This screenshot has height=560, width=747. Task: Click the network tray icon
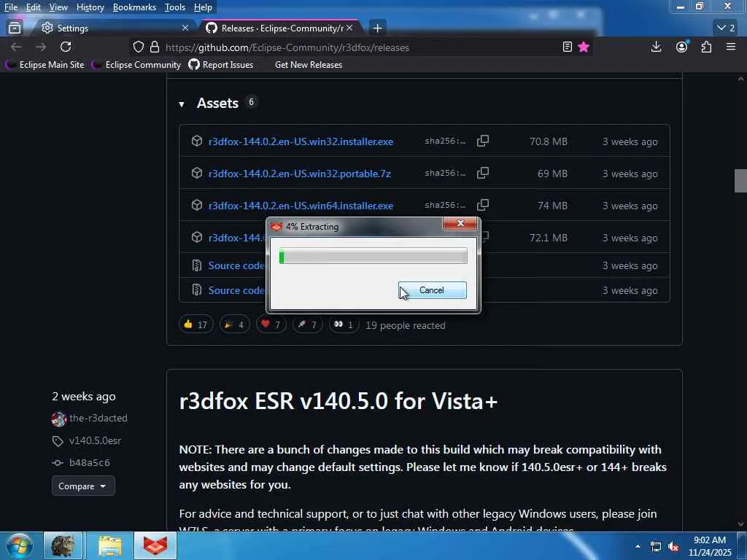pyautogui.click(x=656, y=547)
